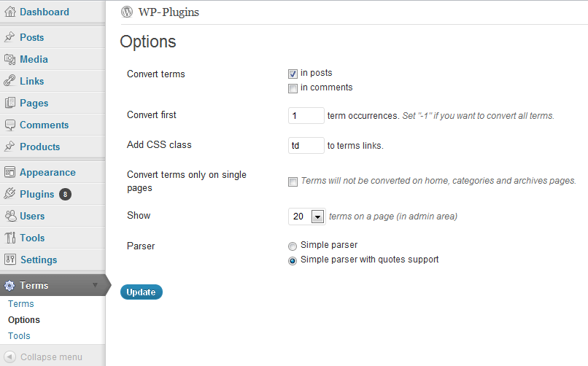
Task: Click the Appearance icon in sidebar
Action: pyautogui.click(x=9, y=172)
